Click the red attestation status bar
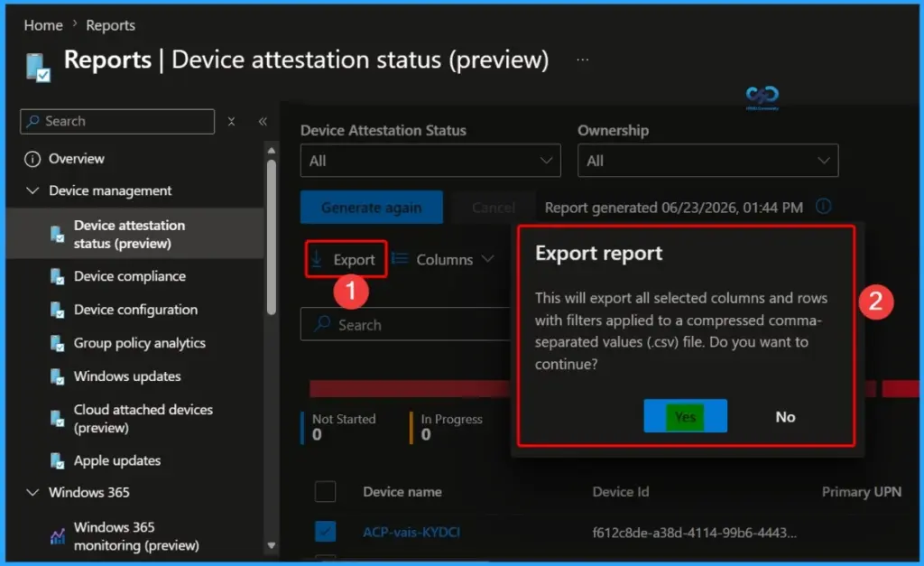Screen dimensions: 924x566 411,388
